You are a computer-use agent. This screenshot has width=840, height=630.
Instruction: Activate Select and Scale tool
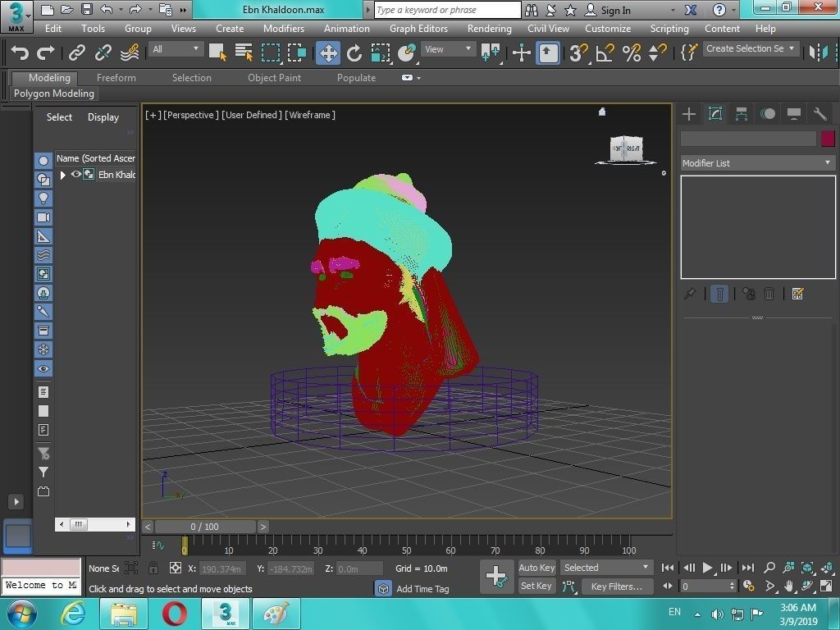click(x=381, y=53)
